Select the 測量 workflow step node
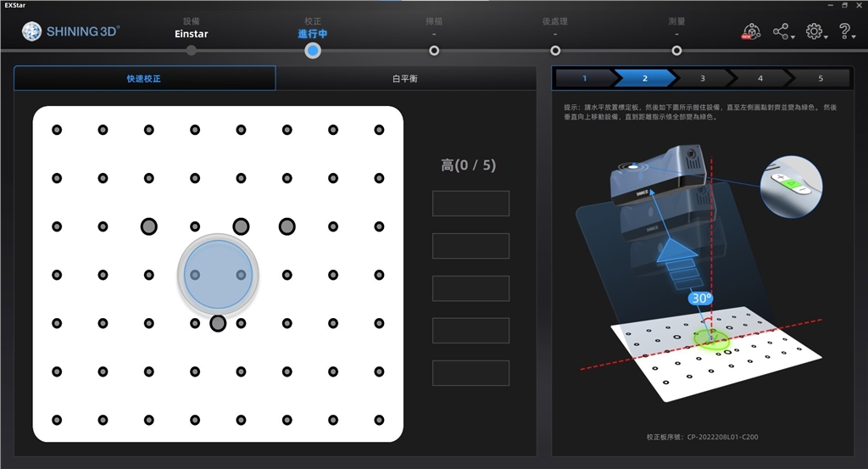The width and height of the screenshot is (868, 469). point(676,50)
